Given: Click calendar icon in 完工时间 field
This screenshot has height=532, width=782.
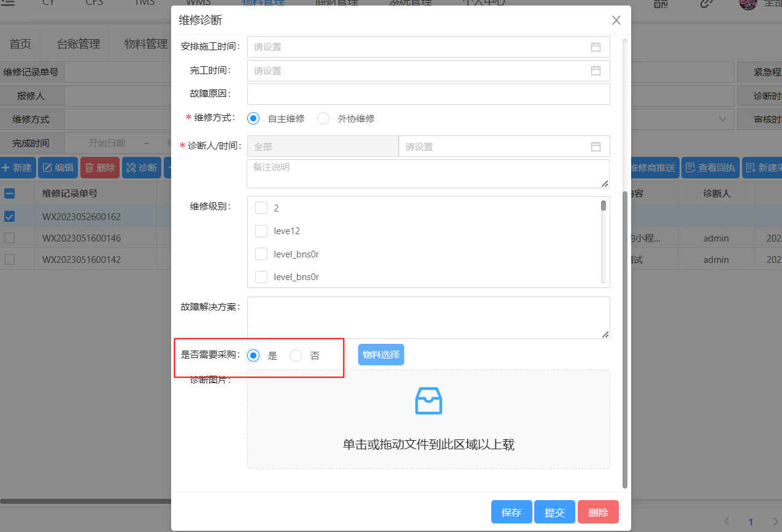Looking at the screenshot, I should 596,70.
